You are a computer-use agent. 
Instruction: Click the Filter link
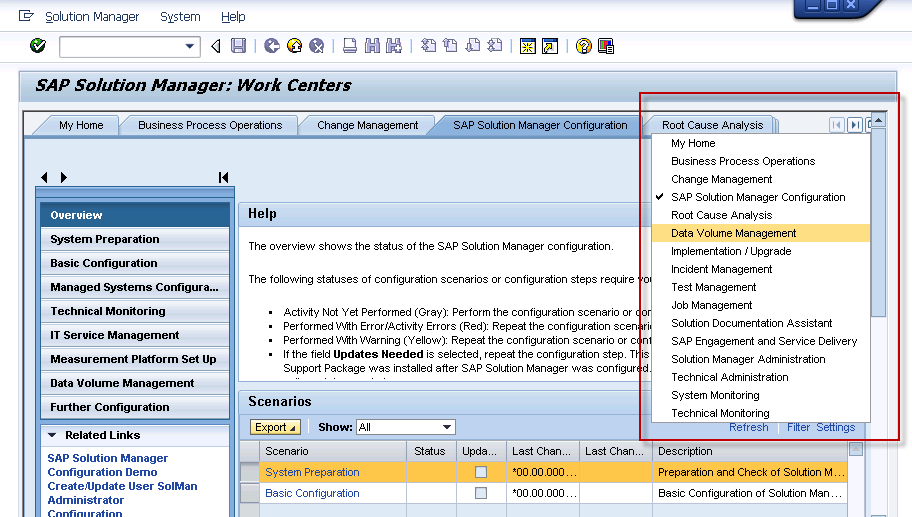pos(798,427)
